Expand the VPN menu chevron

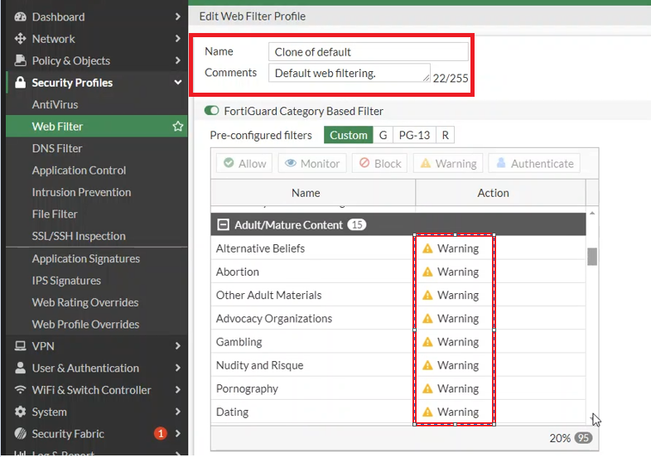[x=178, y=345]
